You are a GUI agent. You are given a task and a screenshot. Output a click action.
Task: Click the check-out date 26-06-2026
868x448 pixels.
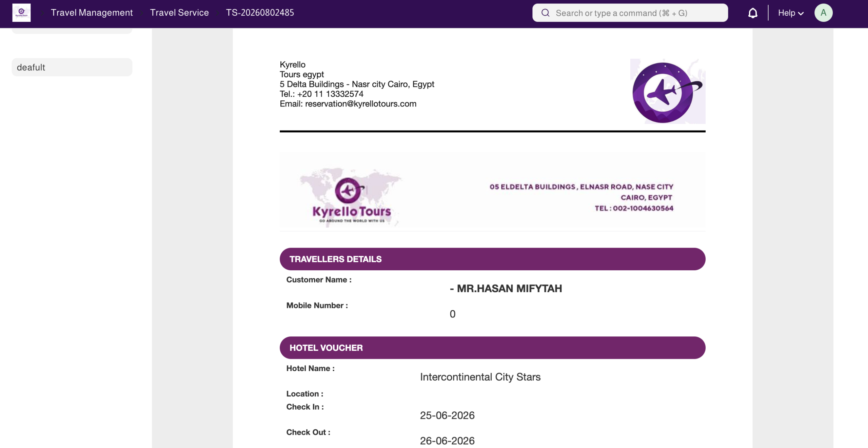coord(447,441)
